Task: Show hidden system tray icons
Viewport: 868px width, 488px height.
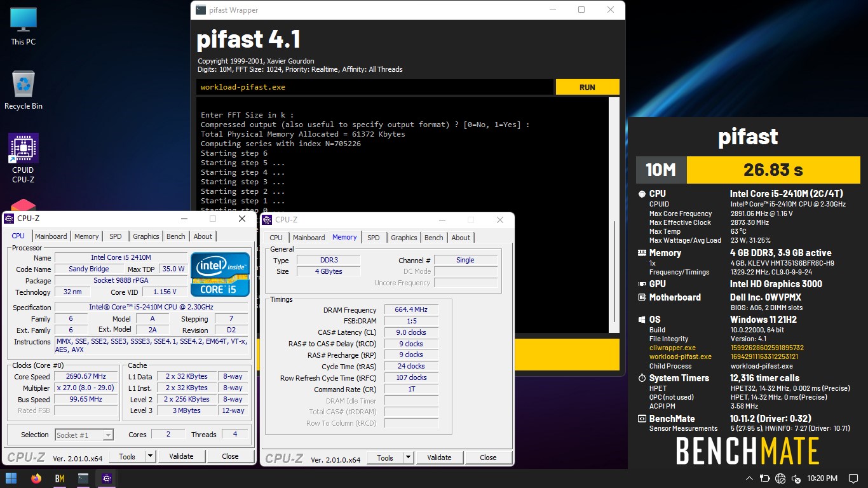Action: coord(749,478)
